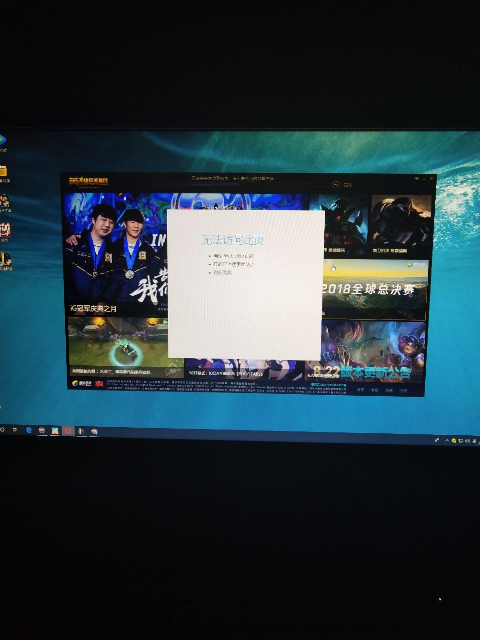Click the blue link in error page

click(222, 272)
